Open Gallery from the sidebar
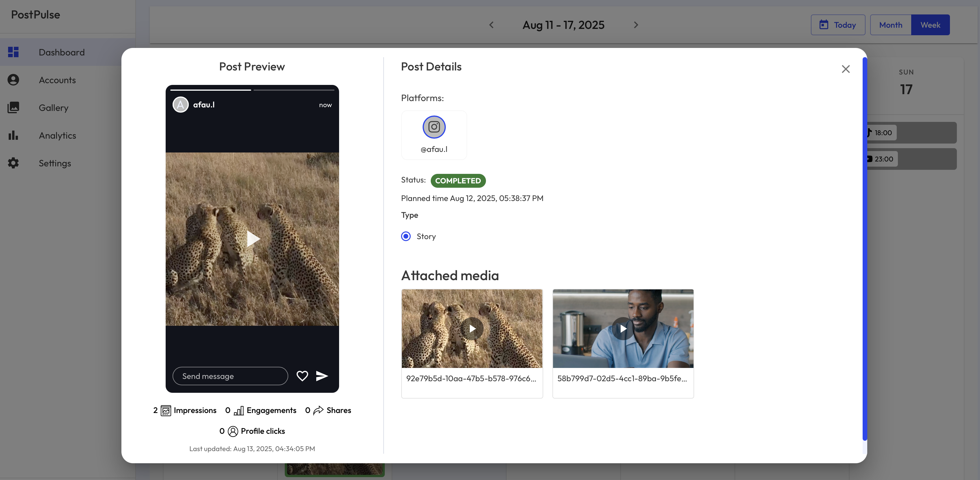 point(67,107)
